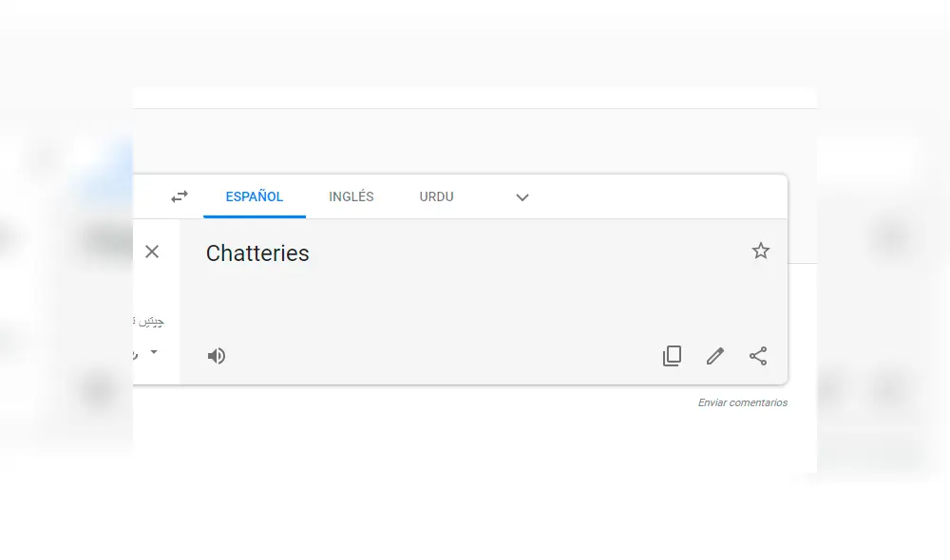Viewport: 950px width, 560px height.
Task: Open the translation options arrow in the left panel
Action: point(154,352)
